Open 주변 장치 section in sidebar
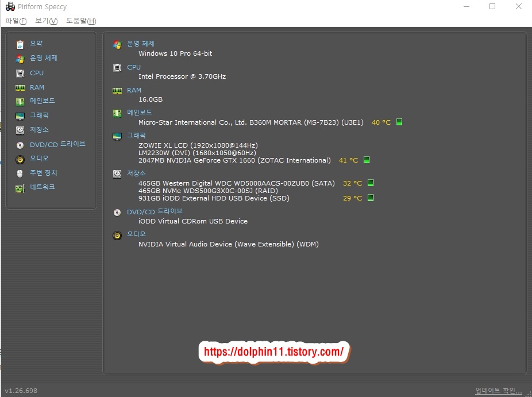Viewport: 532px width, 397px height. pos(44,173)
